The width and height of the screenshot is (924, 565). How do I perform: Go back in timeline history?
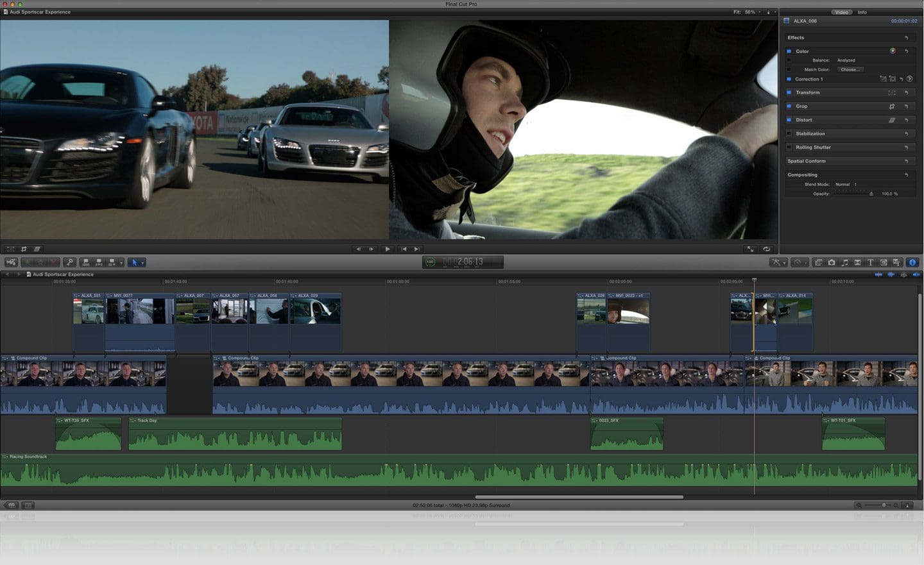8,274
